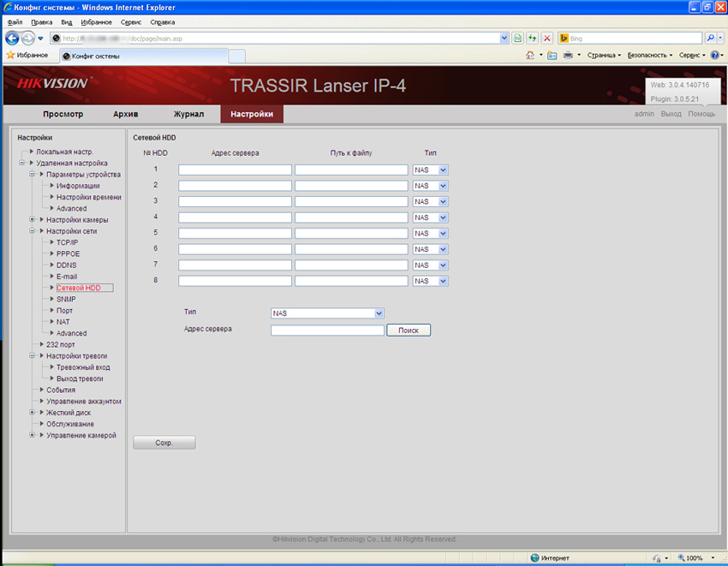728x566 pixels.
Task: Refresh the page with the green arrows icon
Action: pos(532,38)
